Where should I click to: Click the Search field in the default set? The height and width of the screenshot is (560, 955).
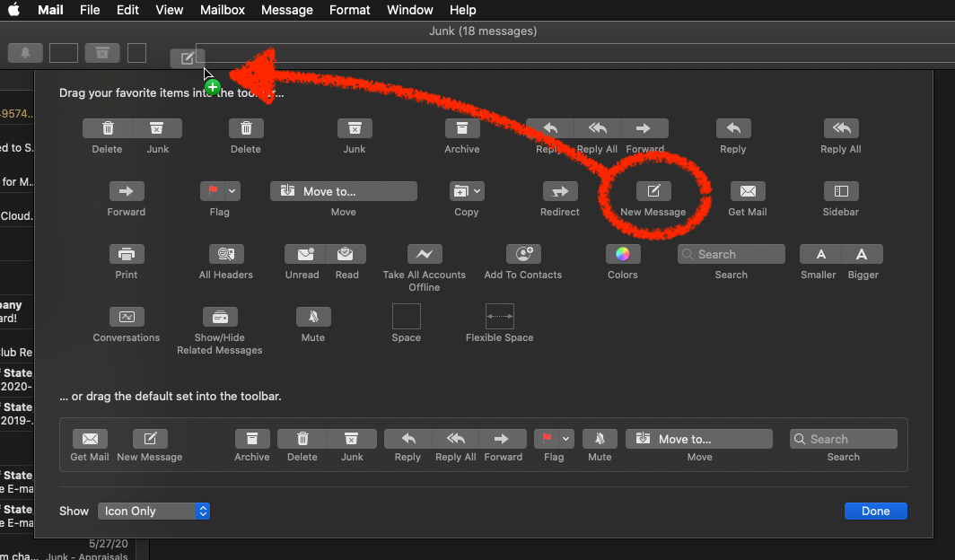coord(844,439)
